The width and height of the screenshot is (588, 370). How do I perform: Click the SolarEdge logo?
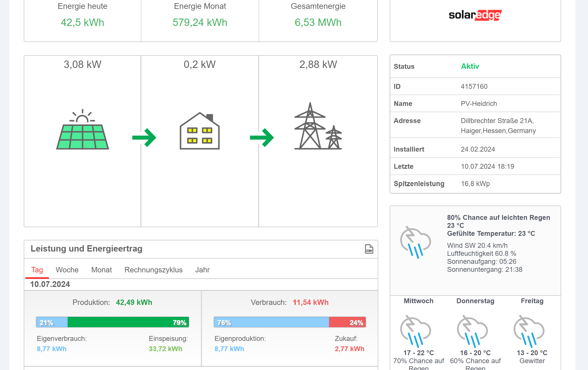click(x=475, y=15)
